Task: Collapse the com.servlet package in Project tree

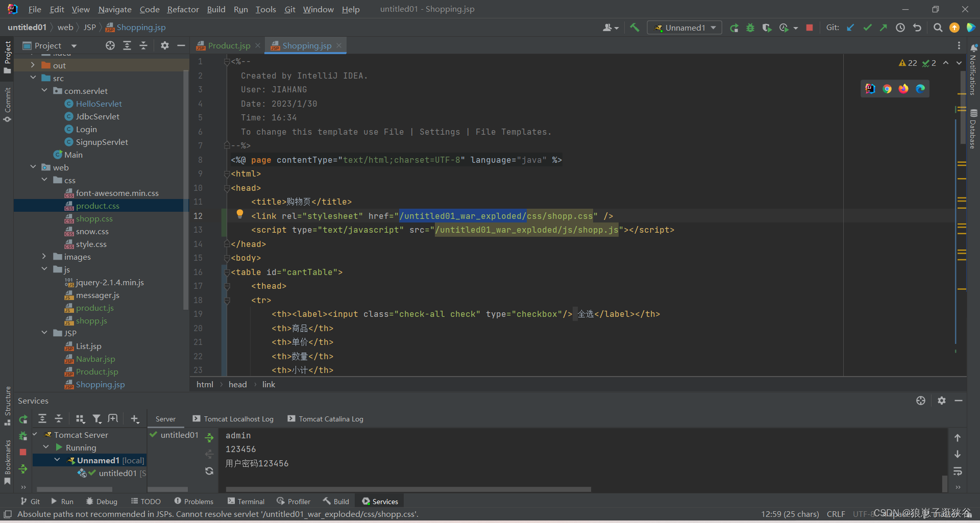Action: tap(44, 90)
